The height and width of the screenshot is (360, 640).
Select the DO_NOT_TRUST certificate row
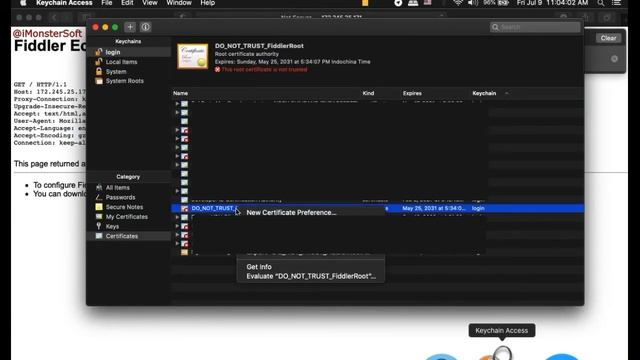[x=378, y=208]
